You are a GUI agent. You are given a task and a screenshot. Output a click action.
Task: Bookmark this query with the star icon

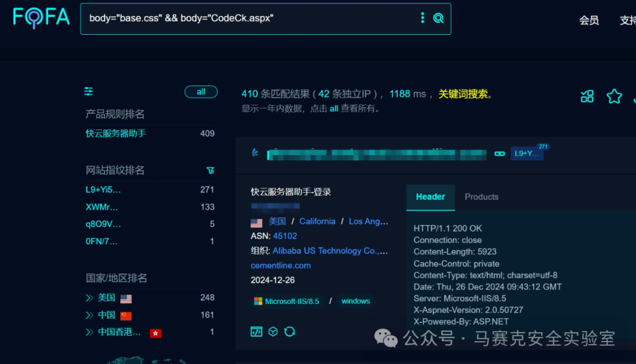[x=614, y=96]
